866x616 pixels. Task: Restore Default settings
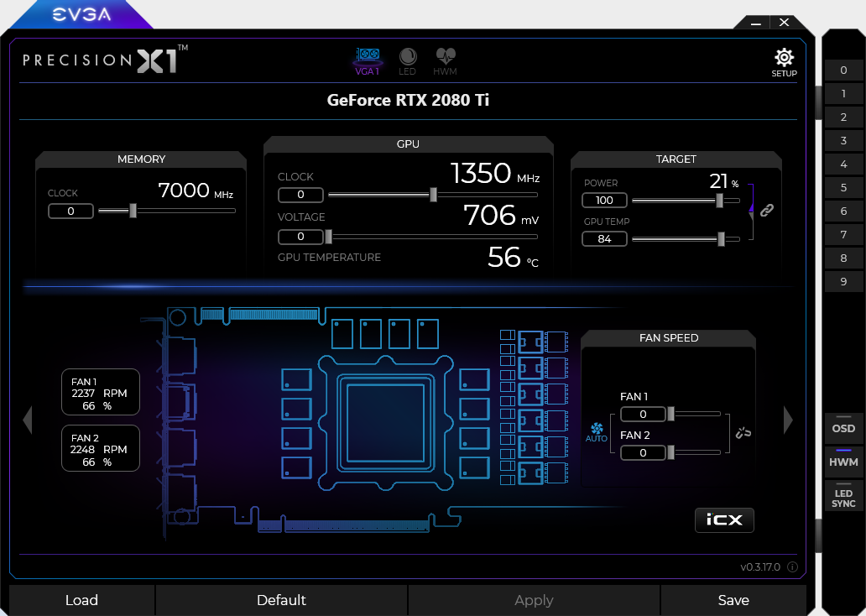[x=281, y=600]
